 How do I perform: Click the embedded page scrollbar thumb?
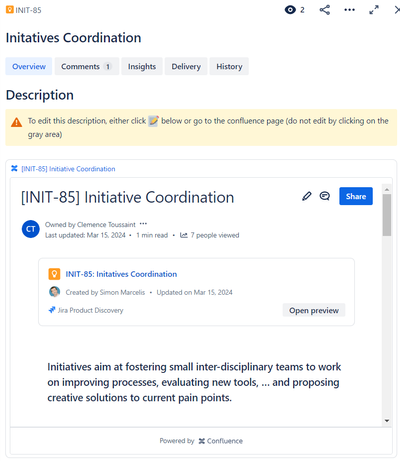point(387,215)
